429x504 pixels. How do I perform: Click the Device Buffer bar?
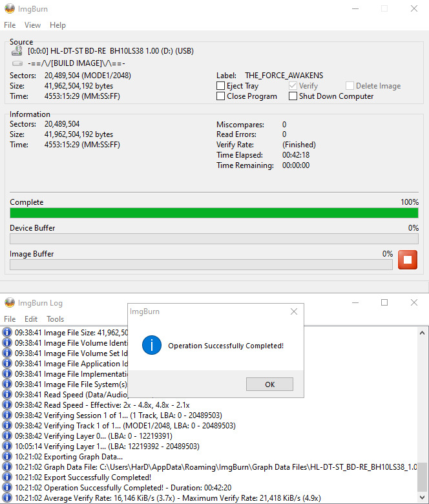[214, 239]
